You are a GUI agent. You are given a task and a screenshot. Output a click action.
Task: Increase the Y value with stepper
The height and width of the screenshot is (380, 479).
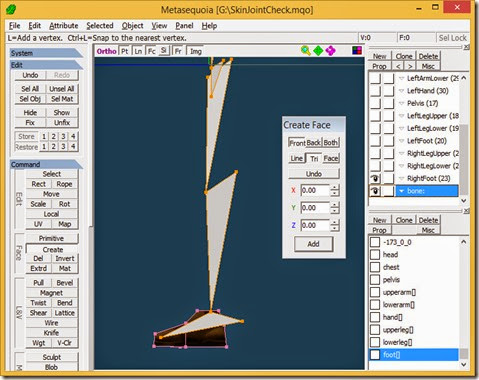coord(335,205)
